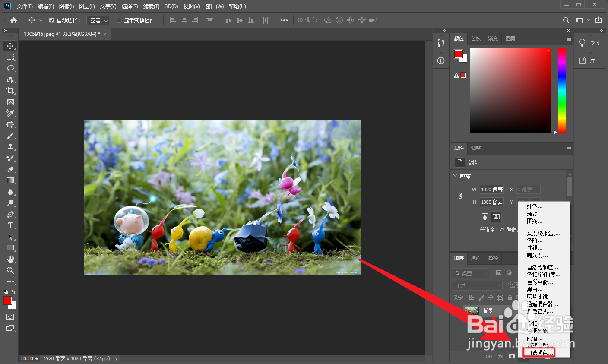The image size is (608, 364).
Task: Select the Zoom tool
Action: coord(10,270)
